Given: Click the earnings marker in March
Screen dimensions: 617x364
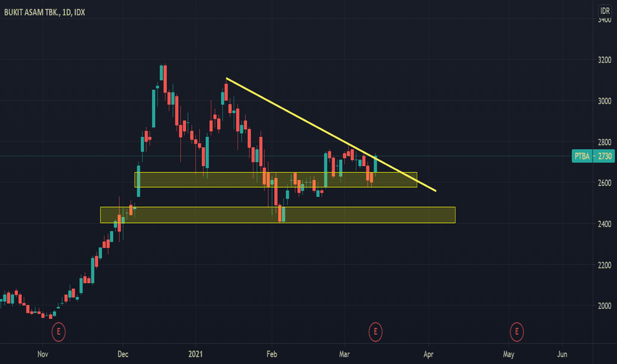Looking at the screenshot, I should (375, 332).
